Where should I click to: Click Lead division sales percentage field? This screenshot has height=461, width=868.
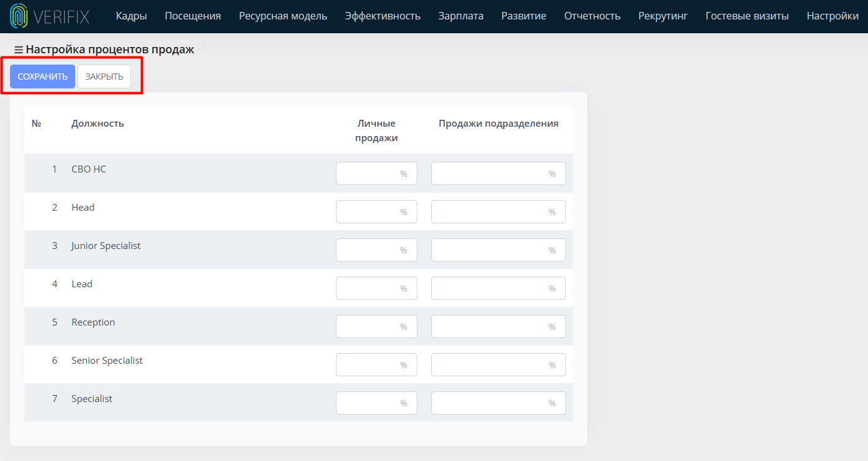tap(498, 289)
